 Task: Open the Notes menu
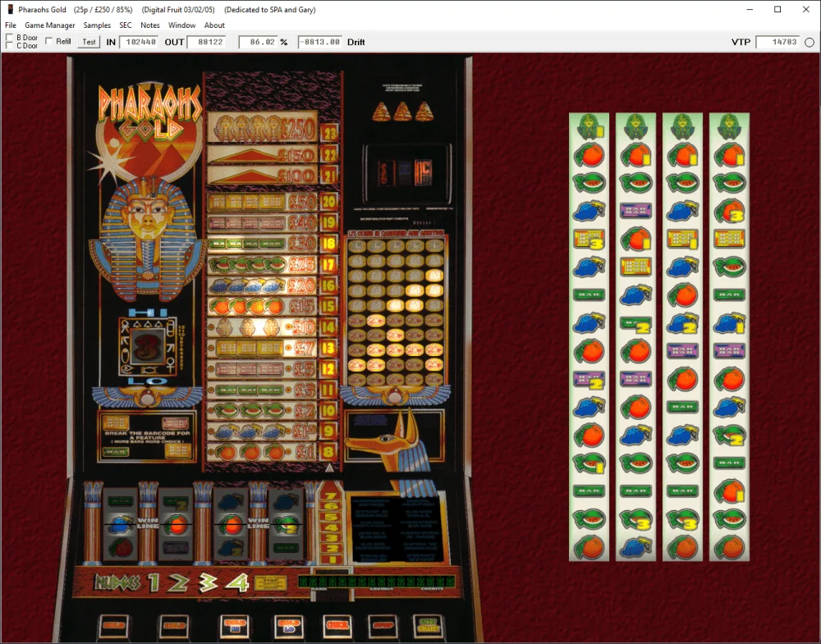click(149, 25)
